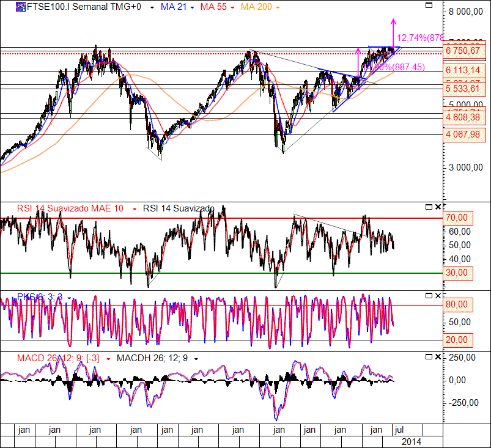Select the RSI 70,00 overbought level label
Viewport: 491px width, 448px height.
458,217
